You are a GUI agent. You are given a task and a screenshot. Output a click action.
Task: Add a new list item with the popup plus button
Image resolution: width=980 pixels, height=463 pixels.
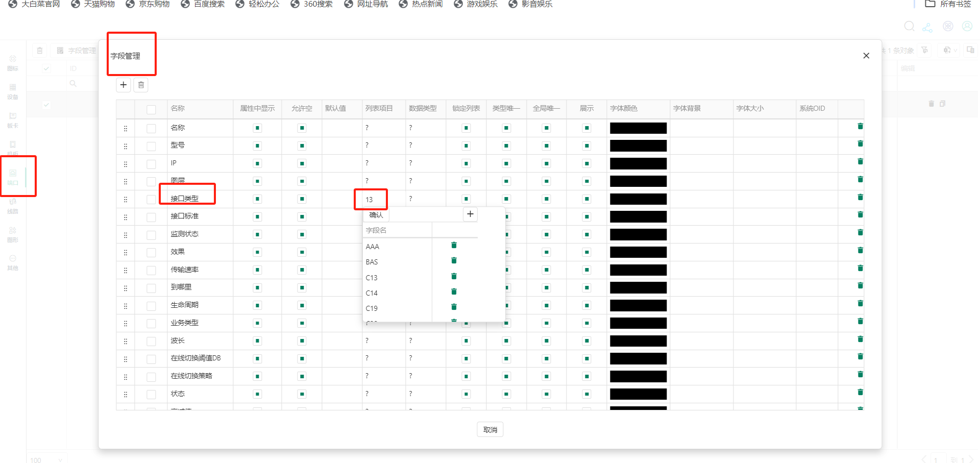(x=470, y=214)
